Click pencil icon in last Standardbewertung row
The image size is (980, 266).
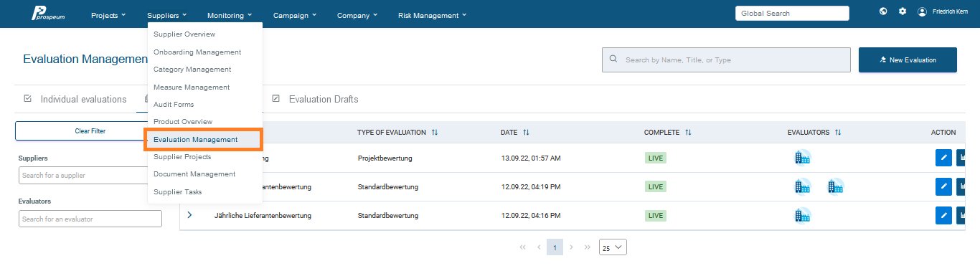944,215
